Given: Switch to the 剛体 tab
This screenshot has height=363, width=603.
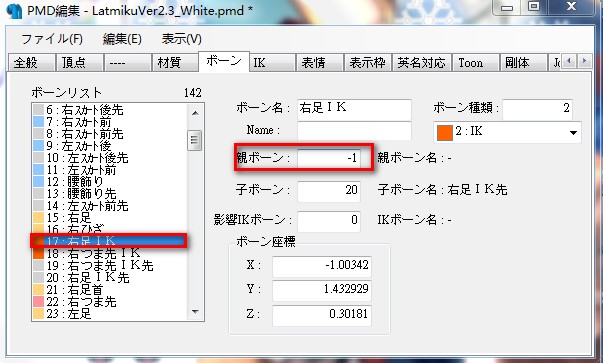Looking at the screenshot, I should tap(524, 62).
